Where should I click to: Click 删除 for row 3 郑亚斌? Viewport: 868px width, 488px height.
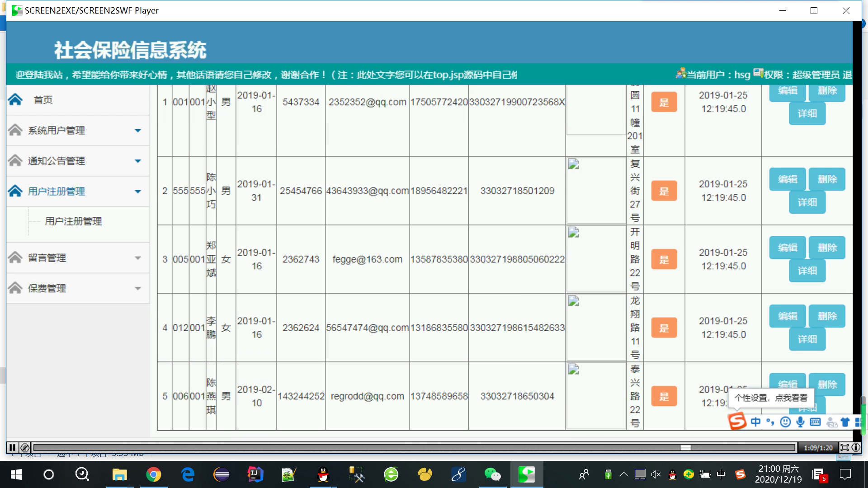pyautogui.click(x=827, y=248)
